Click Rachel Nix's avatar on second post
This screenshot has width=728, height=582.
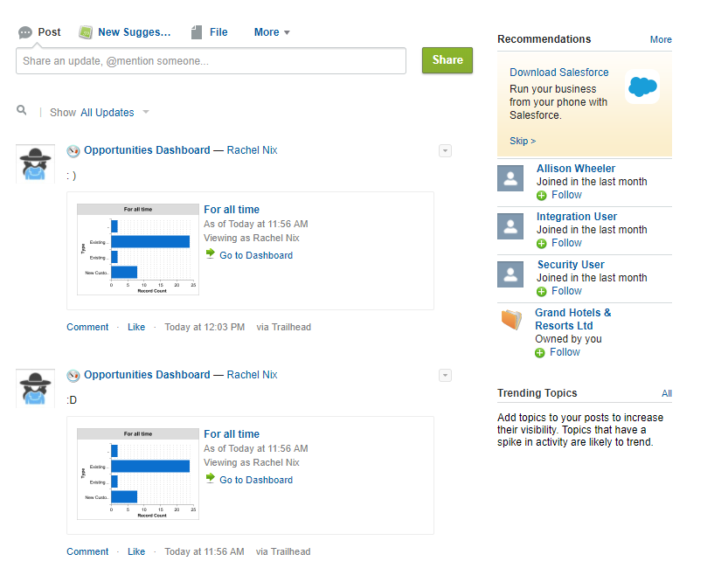(36, 388)
